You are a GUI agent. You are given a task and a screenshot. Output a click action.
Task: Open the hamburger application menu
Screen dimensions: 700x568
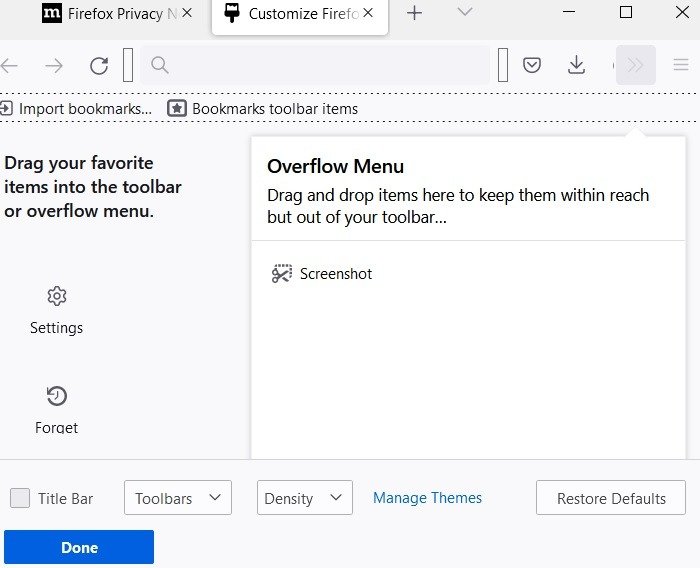coord(681,65)
